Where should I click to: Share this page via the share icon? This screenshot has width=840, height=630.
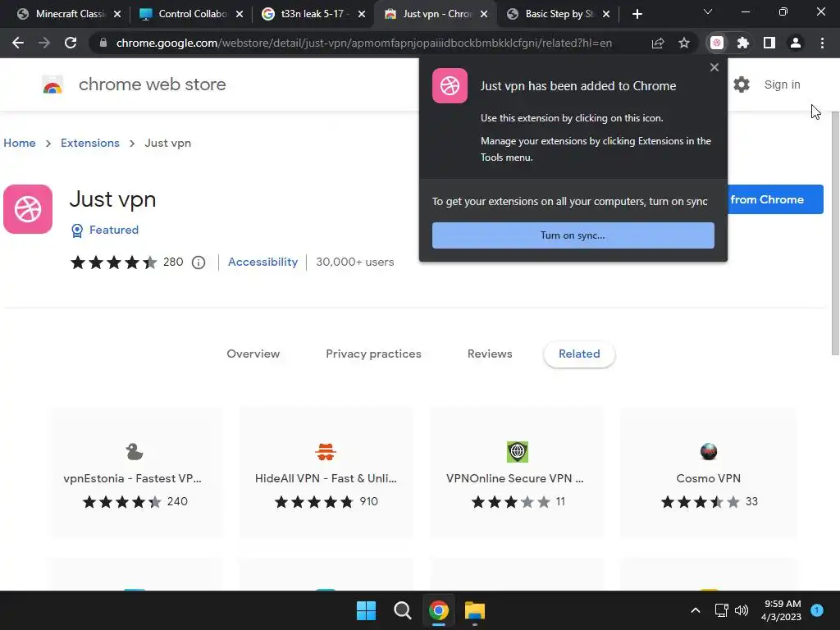658,43
